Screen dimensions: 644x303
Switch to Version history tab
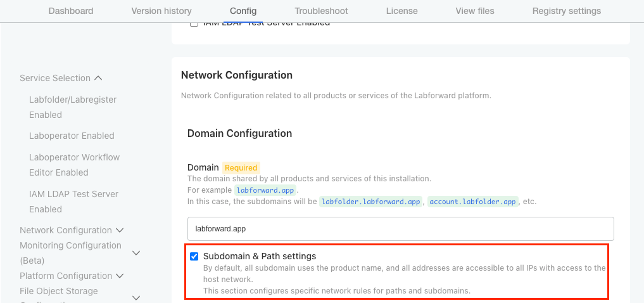(161, 11)
